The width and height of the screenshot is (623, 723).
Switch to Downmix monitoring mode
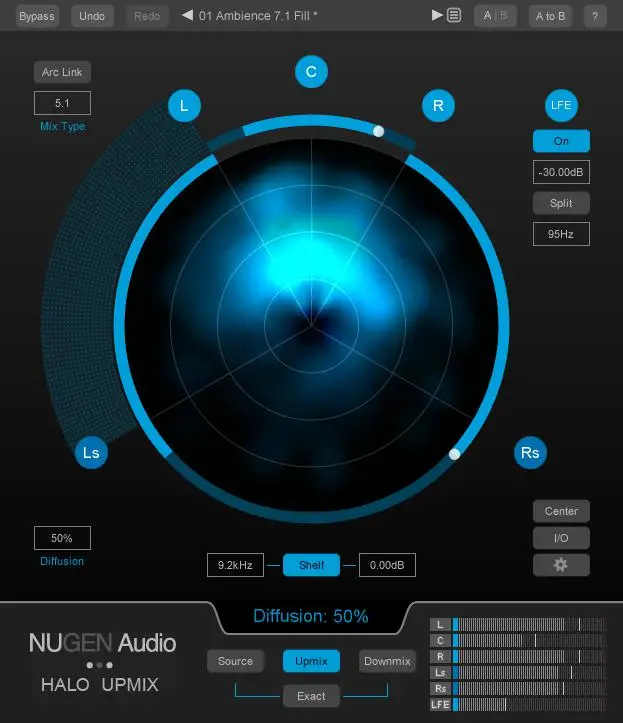click(x=387, y=661)
